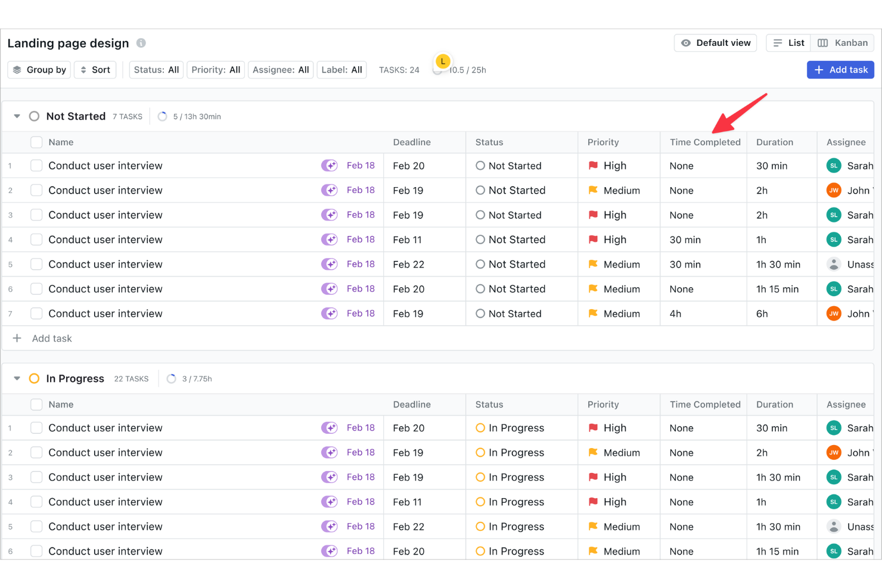
Task: Open the Group by control
Action: point(39,69)
